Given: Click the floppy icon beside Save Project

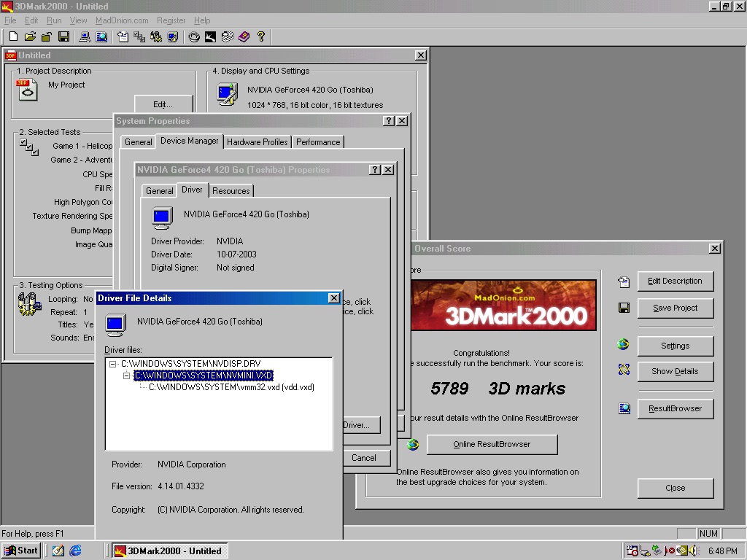Looking at the screenshot, I should pyautogui.click(x=624, y=308).
